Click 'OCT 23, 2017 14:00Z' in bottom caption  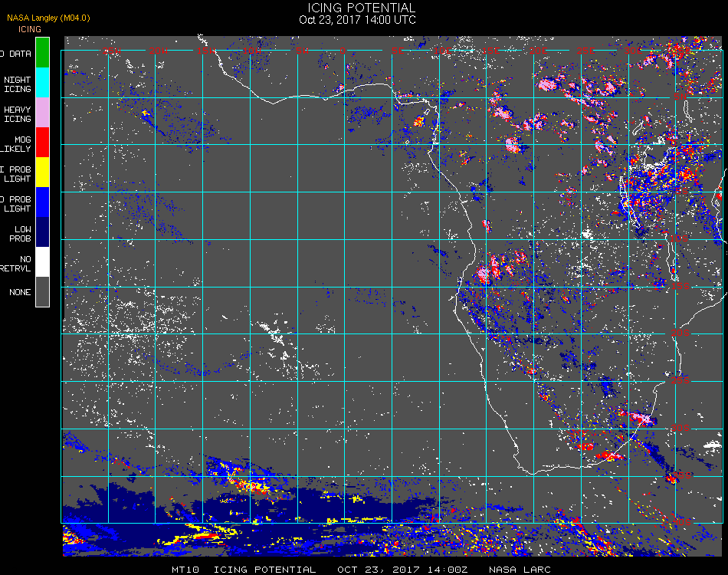pyautogui.click(x=402, y=570)
